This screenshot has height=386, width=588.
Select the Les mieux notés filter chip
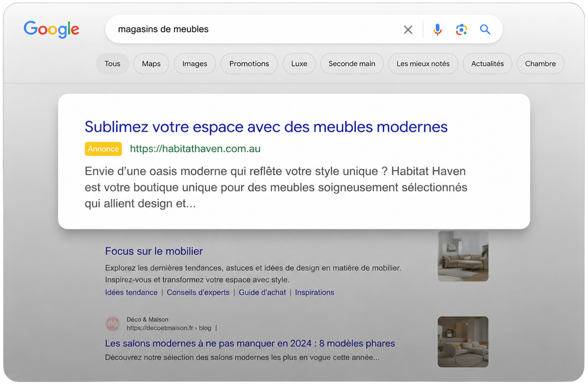click(423, 64)
